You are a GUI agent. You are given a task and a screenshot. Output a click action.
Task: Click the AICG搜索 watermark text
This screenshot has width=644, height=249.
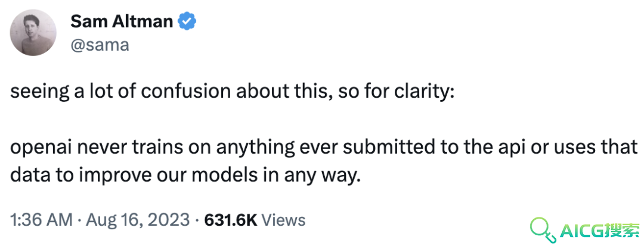click(599, 232)
